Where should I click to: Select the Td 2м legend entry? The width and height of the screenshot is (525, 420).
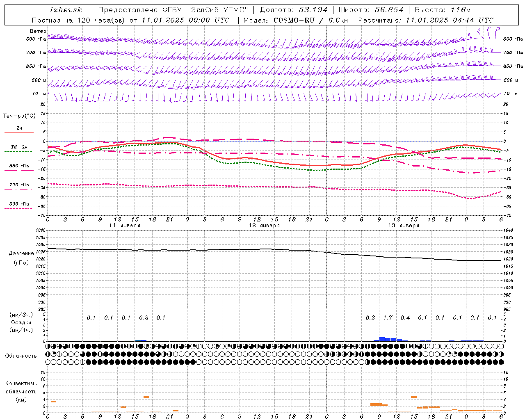[x=19, y=147]
